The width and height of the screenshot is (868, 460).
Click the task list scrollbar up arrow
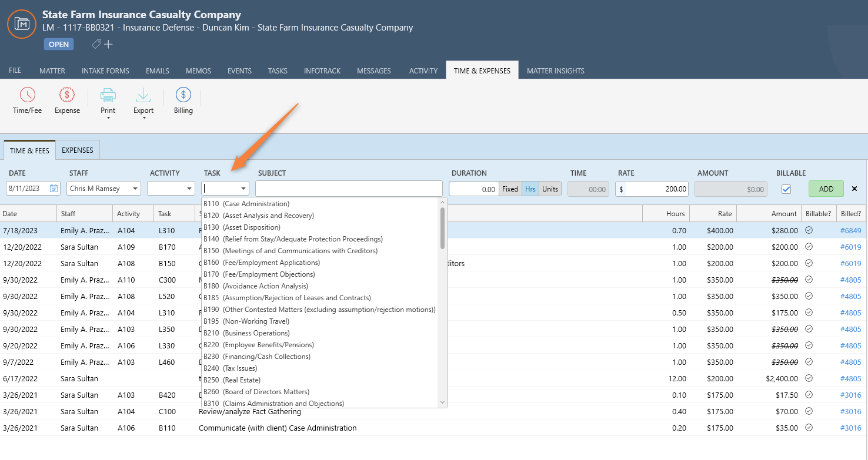(443, 202)
